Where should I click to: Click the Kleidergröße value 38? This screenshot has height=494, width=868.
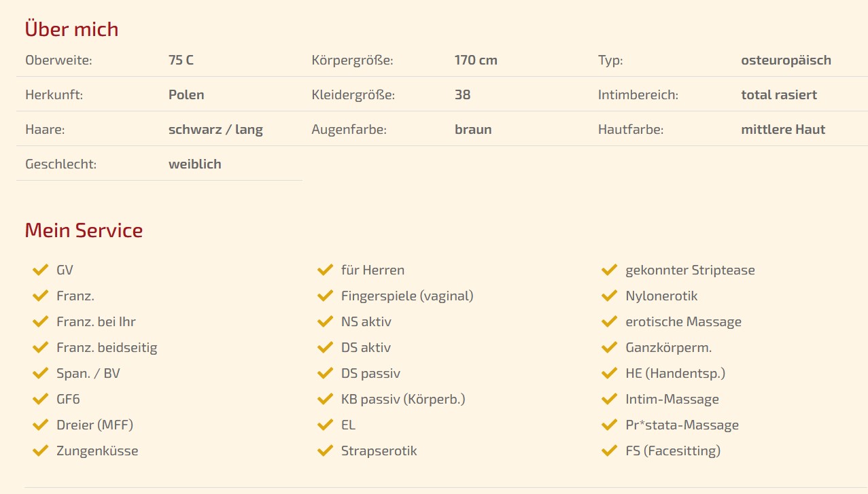462,94
